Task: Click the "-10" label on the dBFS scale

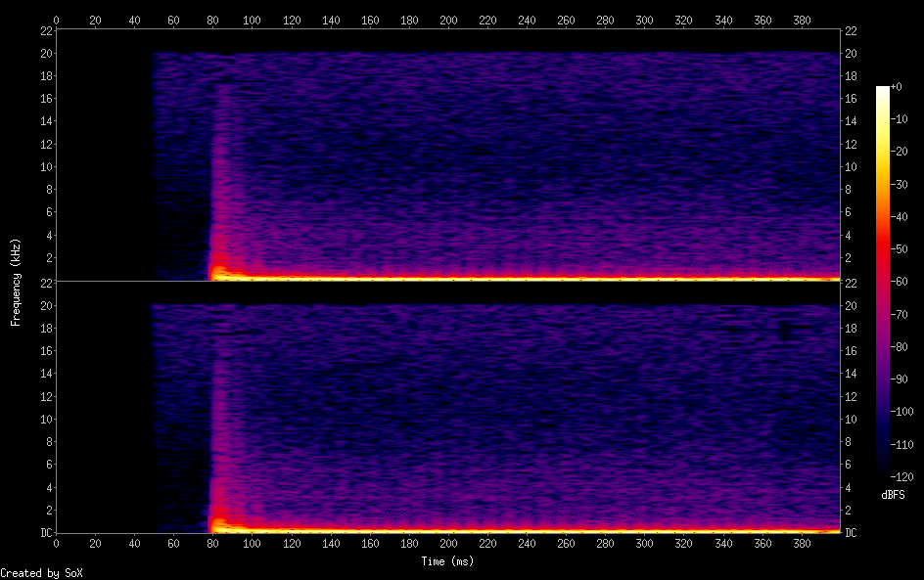Action: [900, 119]
